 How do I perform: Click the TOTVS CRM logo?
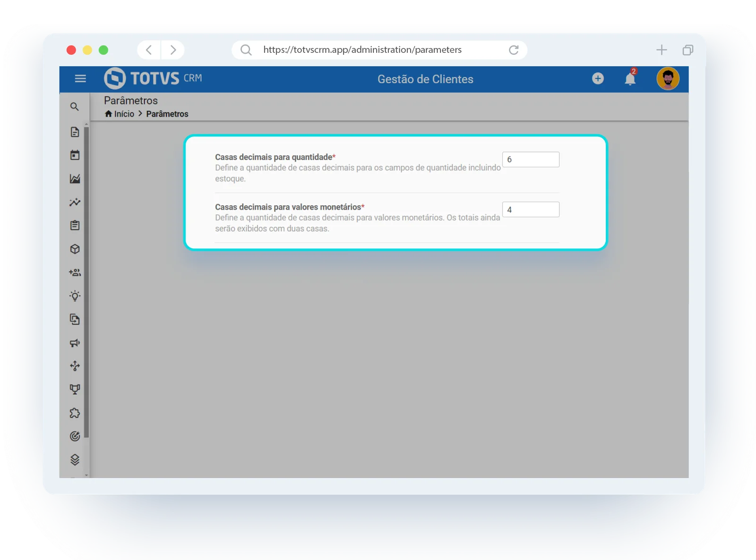pyautogui.click(x=153, y=78)
